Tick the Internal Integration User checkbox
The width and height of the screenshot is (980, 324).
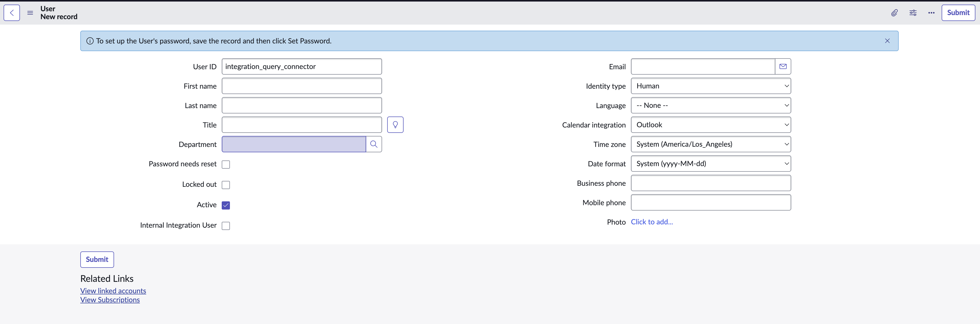(226, 226)
